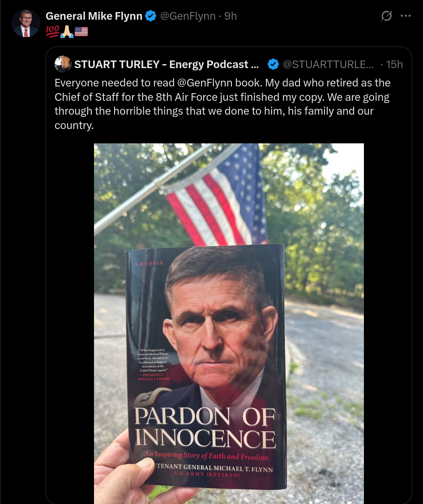Click the 15h quoted post timestamp
This screenshot has height=504, width=423.
point(394,64)
